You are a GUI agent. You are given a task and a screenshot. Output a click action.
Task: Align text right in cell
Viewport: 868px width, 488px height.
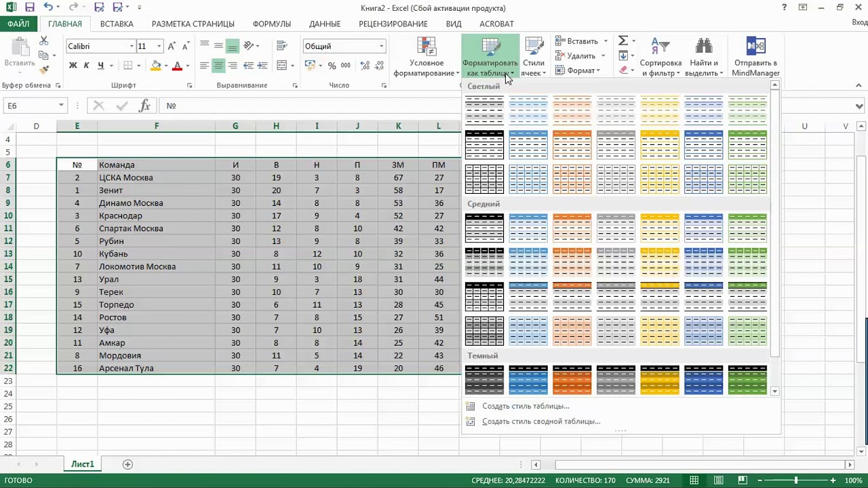coord(233,66)
